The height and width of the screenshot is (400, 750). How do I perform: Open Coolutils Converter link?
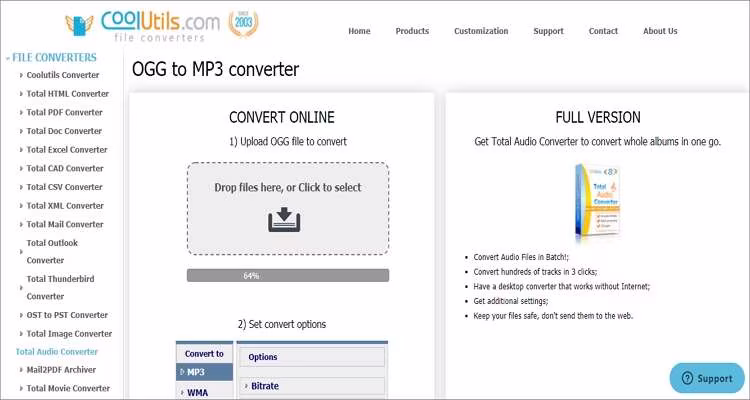coord(63,75)
